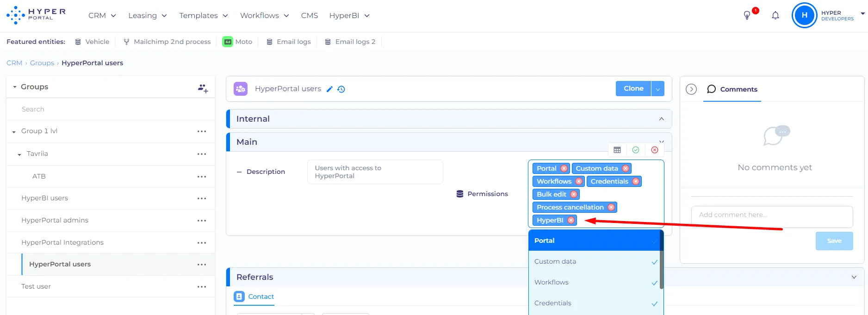Remove the Portal permission tag
Image resolution: width=868 pixels, height=315 pixels.
[564, 168]
